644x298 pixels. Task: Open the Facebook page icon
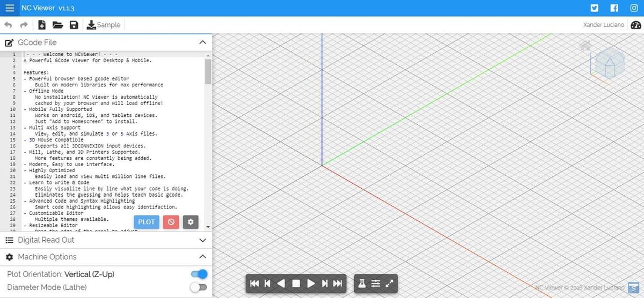pos(614,8)
